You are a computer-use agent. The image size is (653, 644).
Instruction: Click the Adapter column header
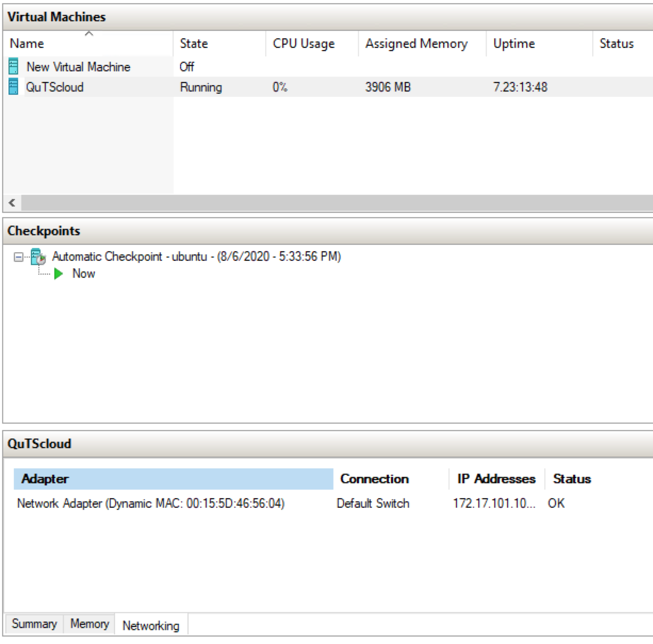(174, 479)
